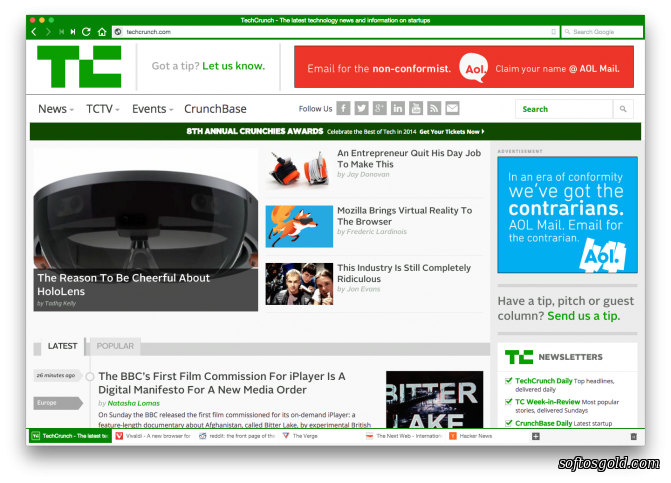Click the LinkedIn follow icon

pos(398,108)
